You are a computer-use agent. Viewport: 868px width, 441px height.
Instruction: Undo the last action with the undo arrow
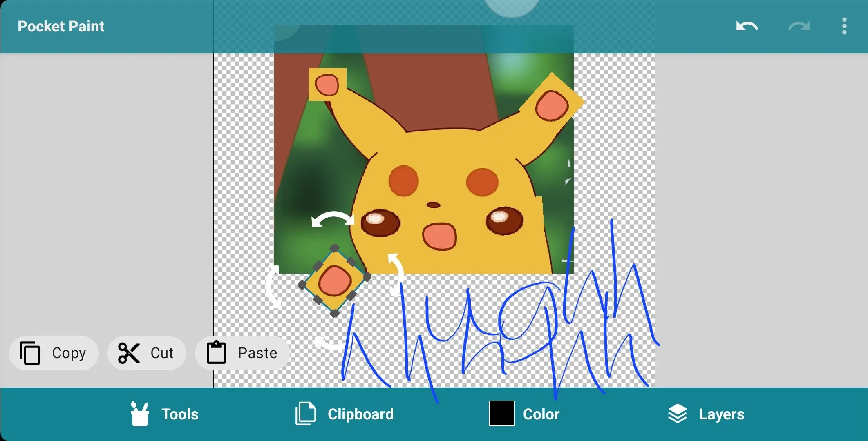(x=747, y=26)
